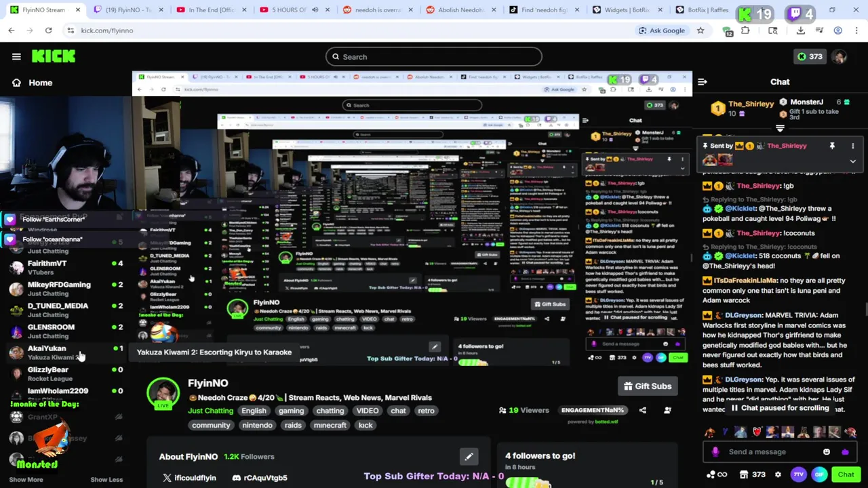Switch to the BotRix Raffles tab
Screen dimensions: 868x488
click(x=703, y=10)
